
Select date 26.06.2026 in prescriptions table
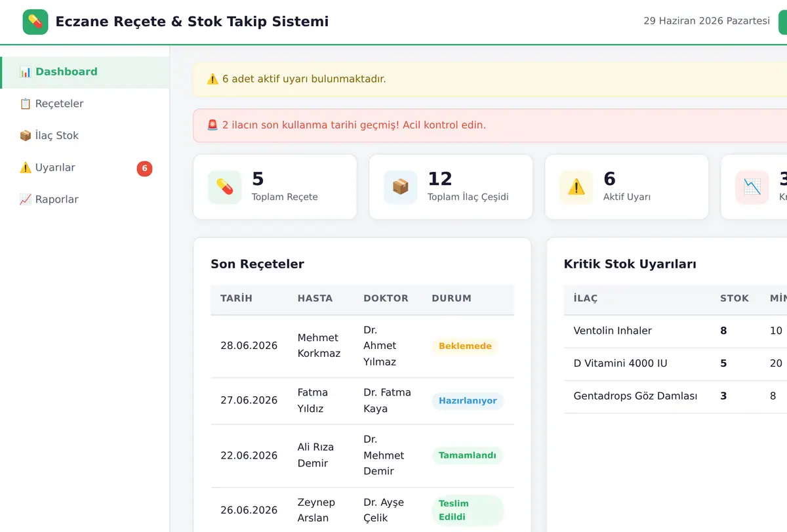249,510
